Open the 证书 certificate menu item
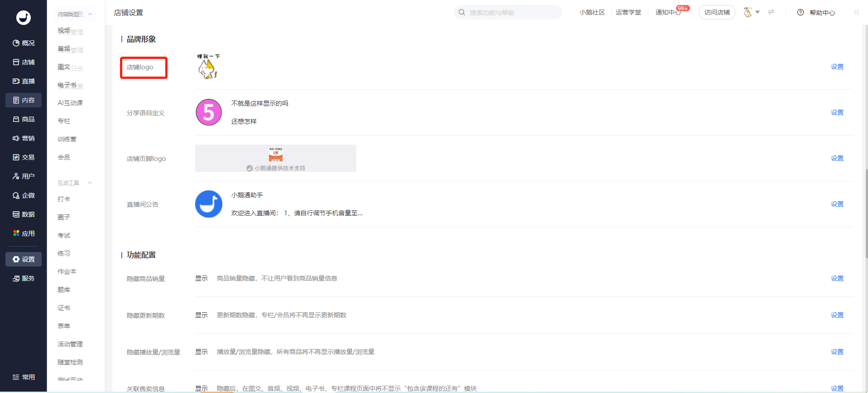868x393 pixels. click(x=64, y=308)
